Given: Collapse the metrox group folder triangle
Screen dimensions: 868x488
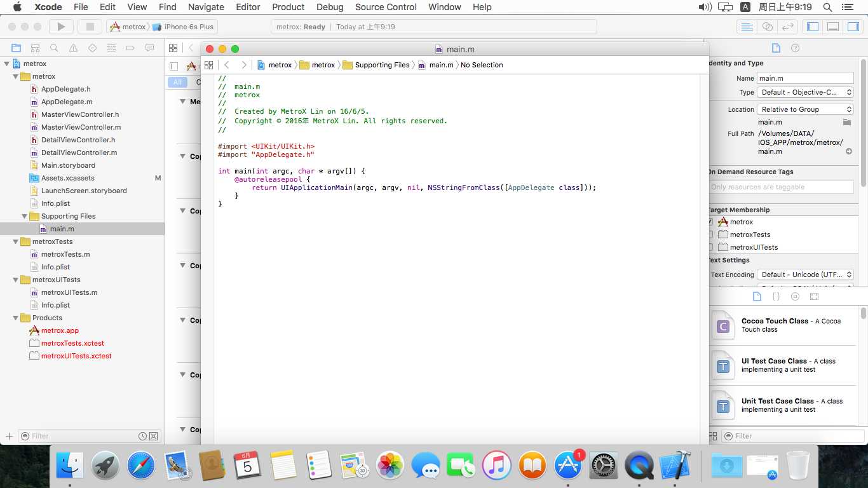Looking at the screenshot, I should click(x=16, y=76).
